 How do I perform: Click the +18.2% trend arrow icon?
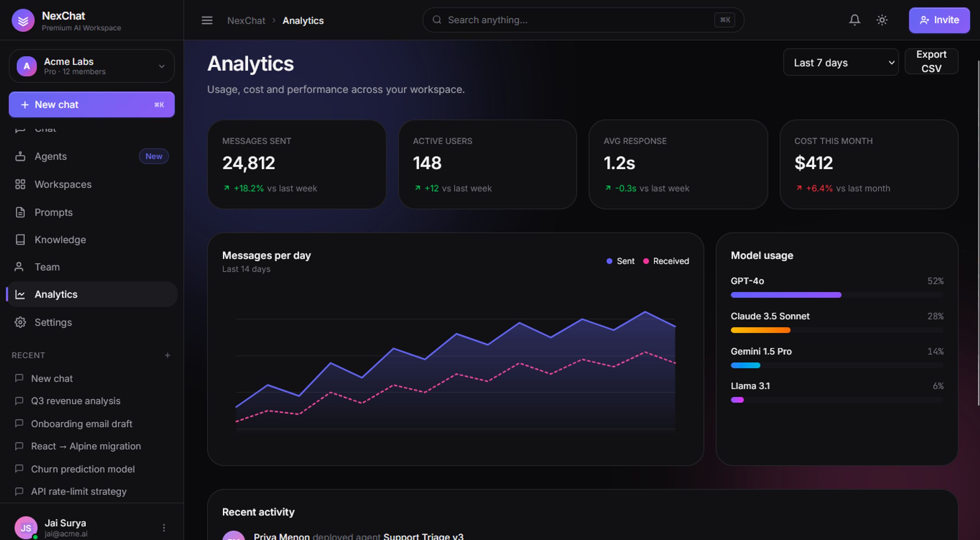(x=227, y=188)
